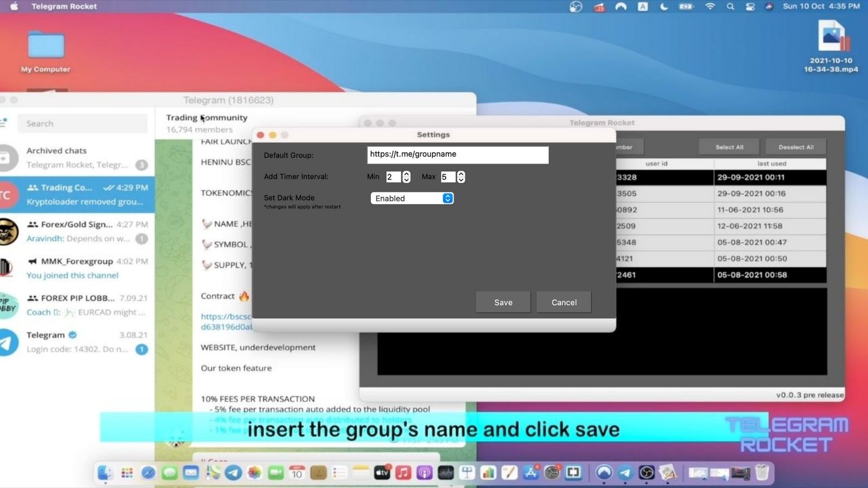Open the Telegram Rocket menu
Image resolution: width=868 pixels, height=488 pixels.
(64, 7)
